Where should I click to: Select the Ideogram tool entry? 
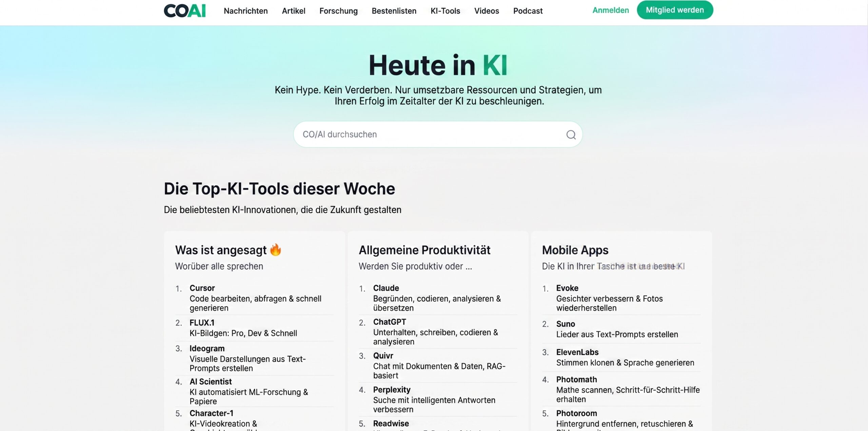207,349
